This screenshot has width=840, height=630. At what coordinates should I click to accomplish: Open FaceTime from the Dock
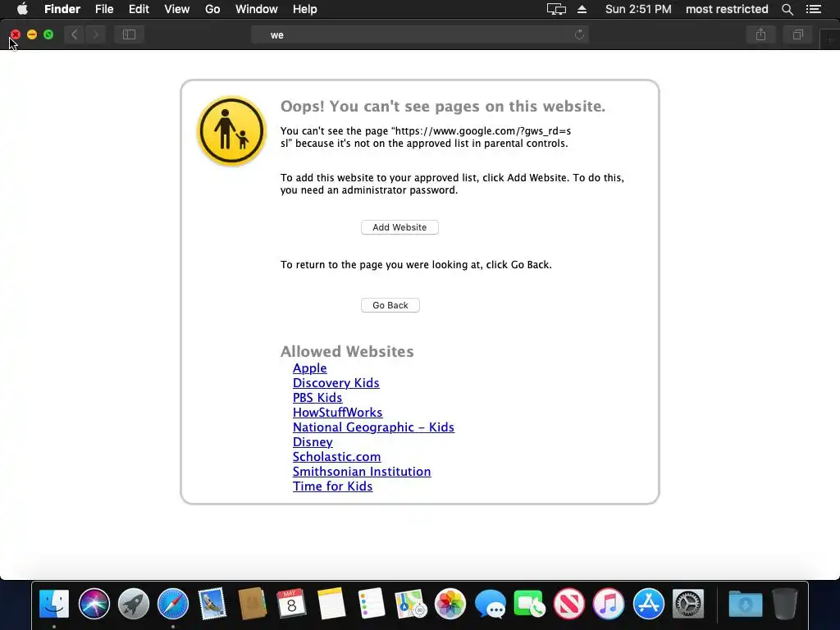tap(529, 604)
